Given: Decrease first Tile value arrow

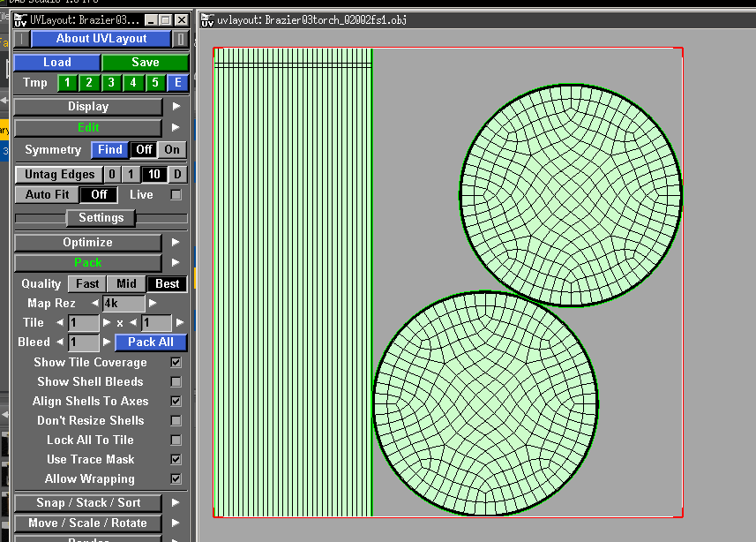Looking at the screenshot, I should coord(60,322).
